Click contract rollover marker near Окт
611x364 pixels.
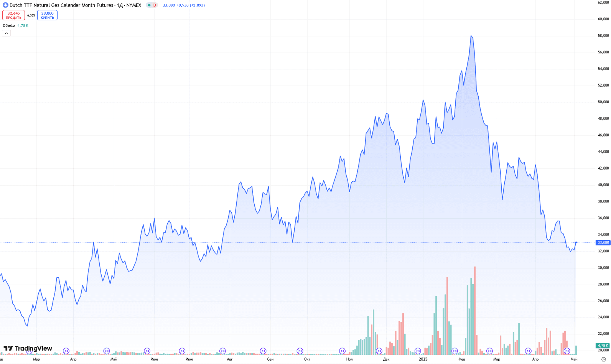pyautogui.click(x=300, y=351)
